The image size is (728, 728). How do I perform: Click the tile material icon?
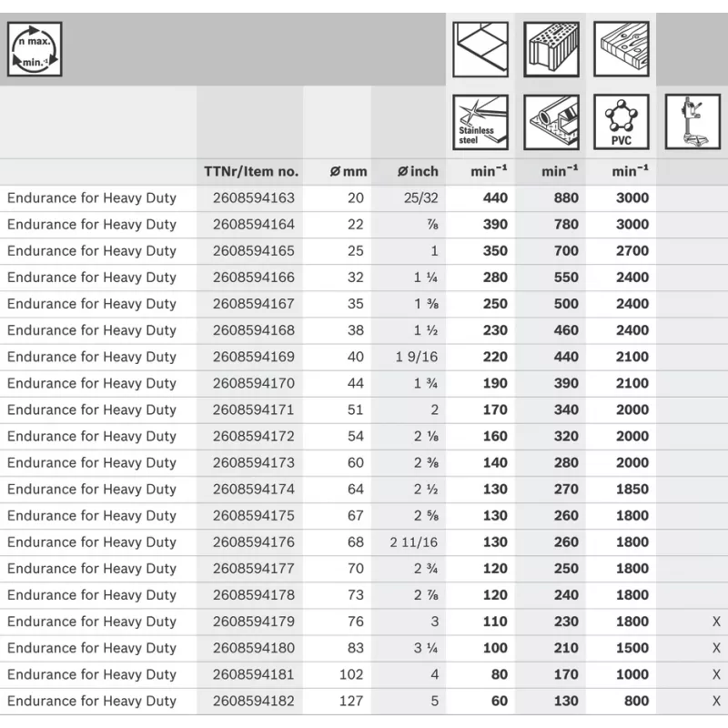(480, 49)
